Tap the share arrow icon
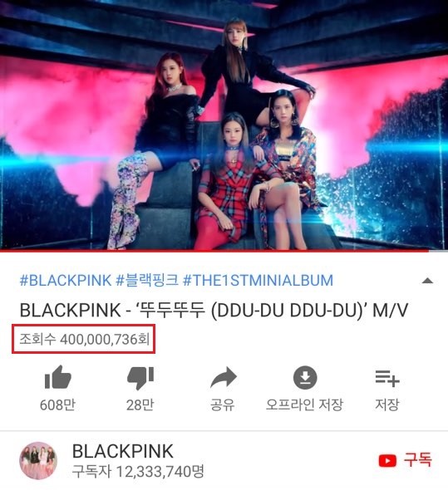The image size is (448, 490). [223, 378]
